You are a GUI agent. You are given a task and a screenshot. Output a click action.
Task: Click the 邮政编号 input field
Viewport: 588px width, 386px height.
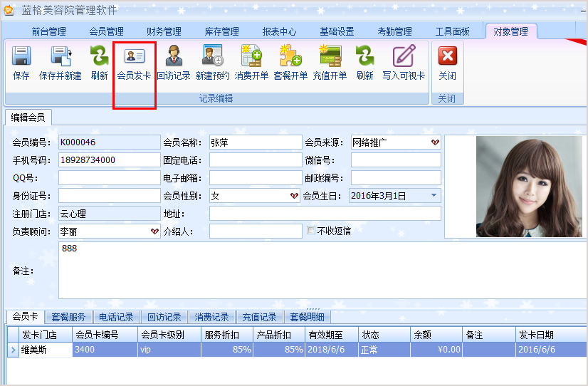396,178
